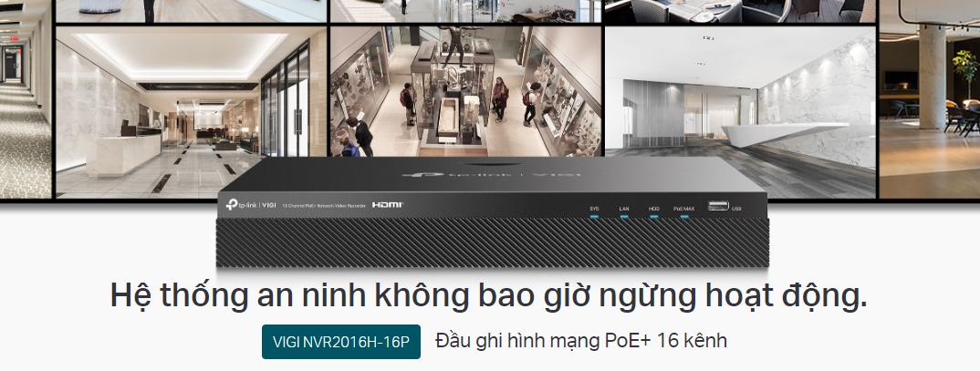The width and height of the screenshot is (980, 371).
Task: Click "16 Channel PoE+ Network Video Recorder" label
Action: coord(323,207)
